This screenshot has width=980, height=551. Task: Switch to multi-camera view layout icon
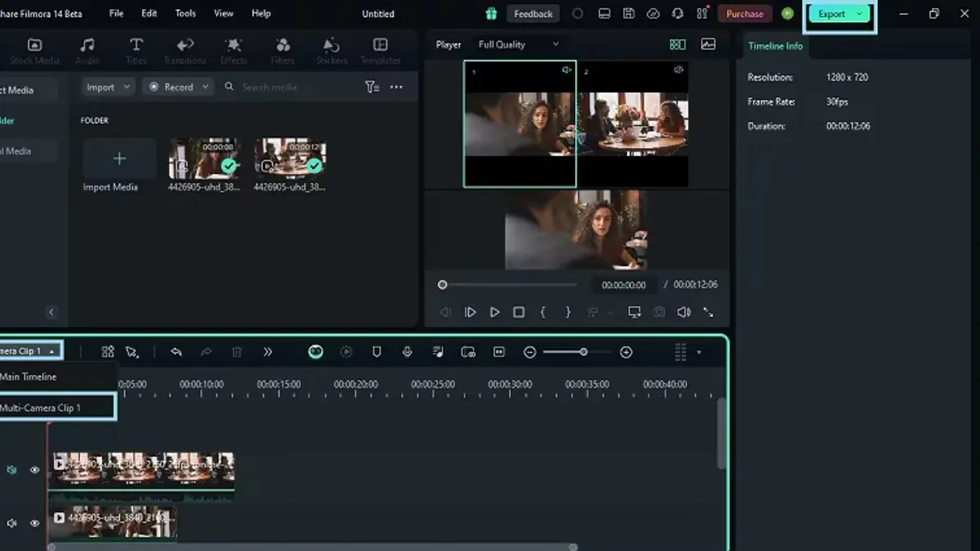[x=677, y=45]
